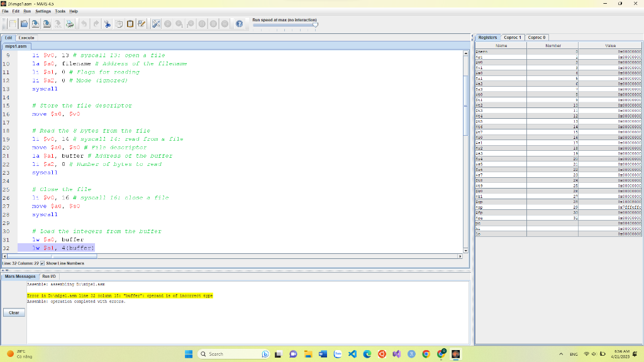Save the file as a new name

point(47,24)
